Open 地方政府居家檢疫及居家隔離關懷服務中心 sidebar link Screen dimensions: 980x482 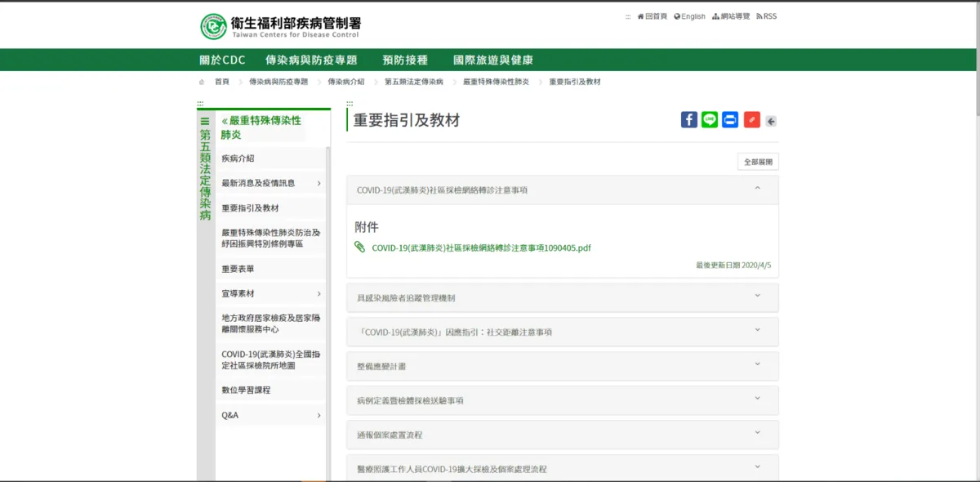pyautogui.click(x=270, y=324)
